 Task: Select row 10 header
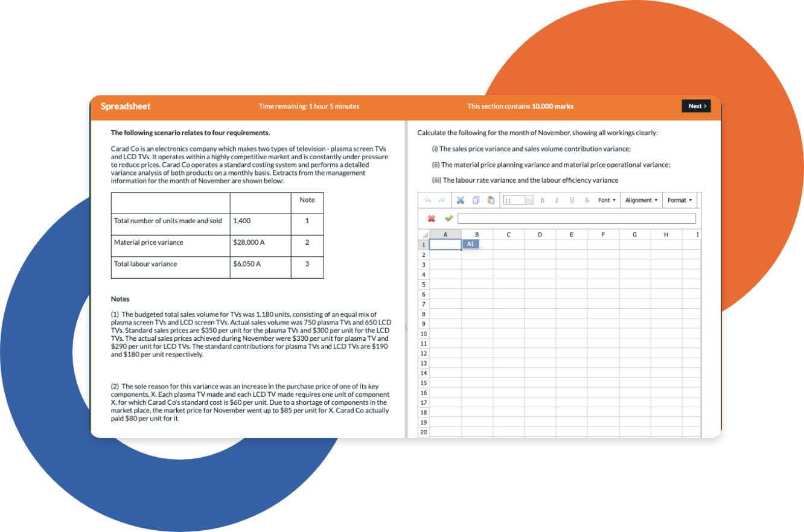click(x=424, y=334)
